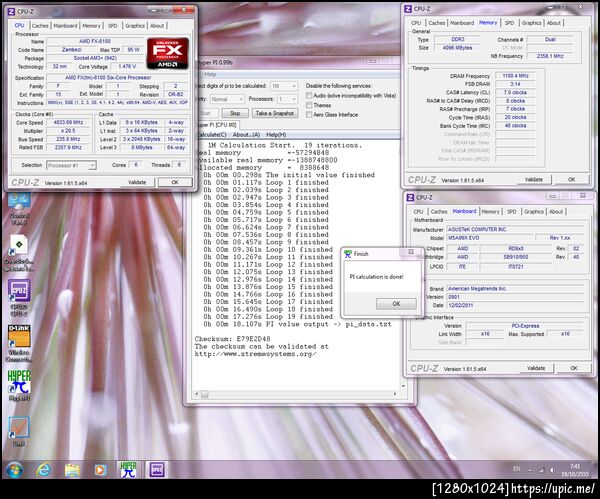Open the Control Panel desktop icon

click(19, 209)
